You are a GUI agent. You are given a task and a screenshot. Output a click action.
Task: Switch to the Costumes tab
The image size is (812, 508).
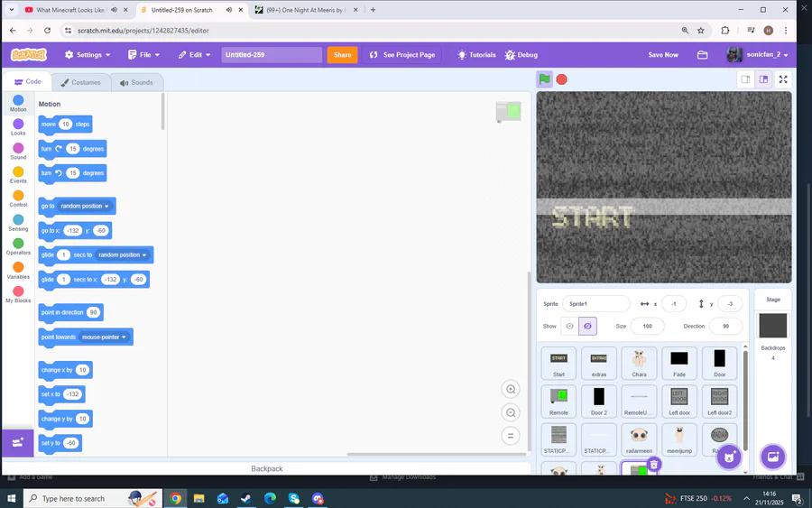coord(80,82)
